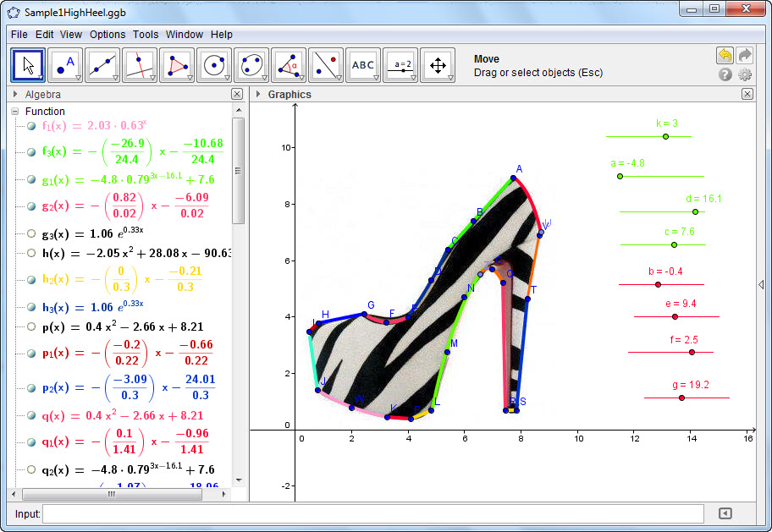Image resolution: width=772 pixels, height=532 pixels.
Task: Open the Tools menu
Action: pyautogui.click(x=146, y=35)
